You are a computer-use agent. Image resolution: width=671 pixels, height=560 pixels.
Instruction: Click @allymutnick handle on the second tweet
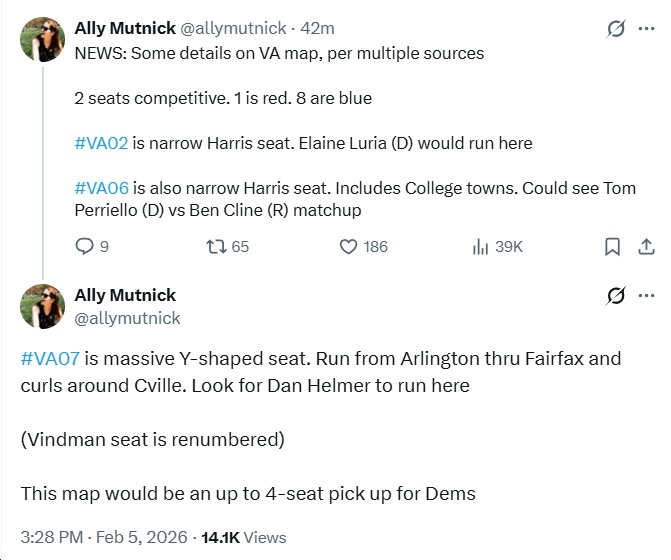(127, 318)
